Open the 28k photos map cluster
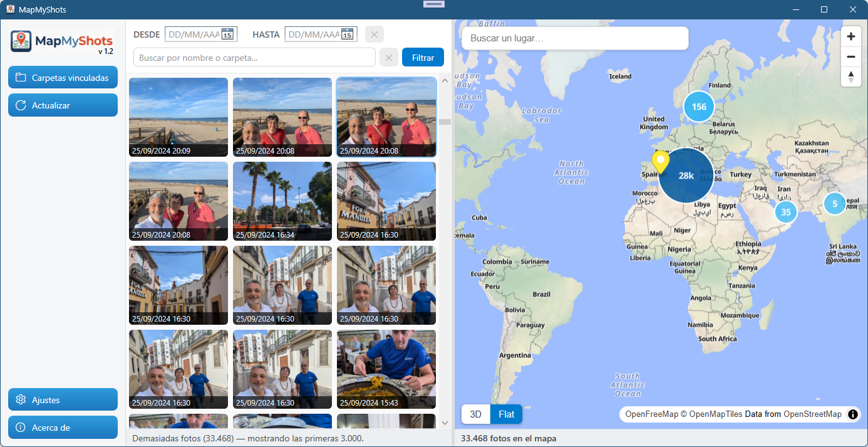Image resolution: width=868 pixels, height=447 pixels. (x=686, y=176)
